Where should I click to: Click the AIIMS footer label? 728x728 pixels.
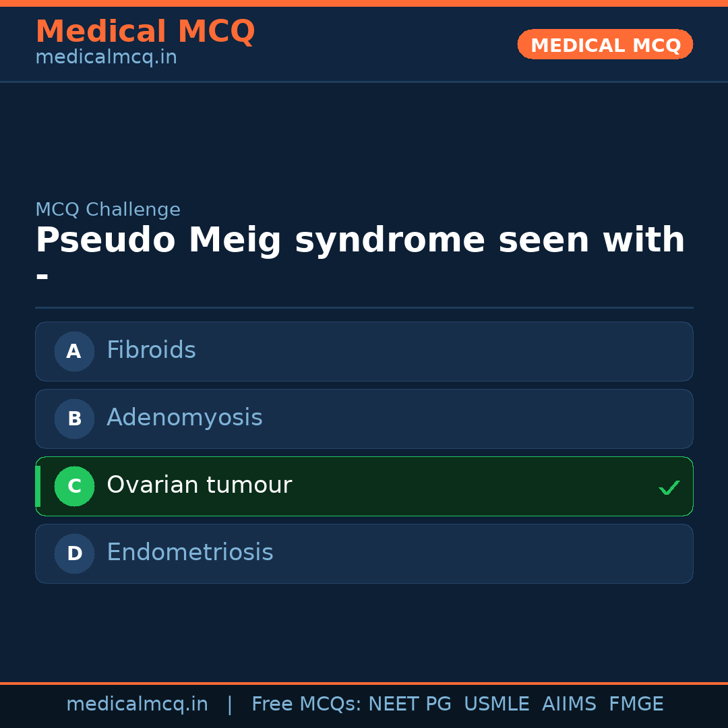click(x=569, y=704)
